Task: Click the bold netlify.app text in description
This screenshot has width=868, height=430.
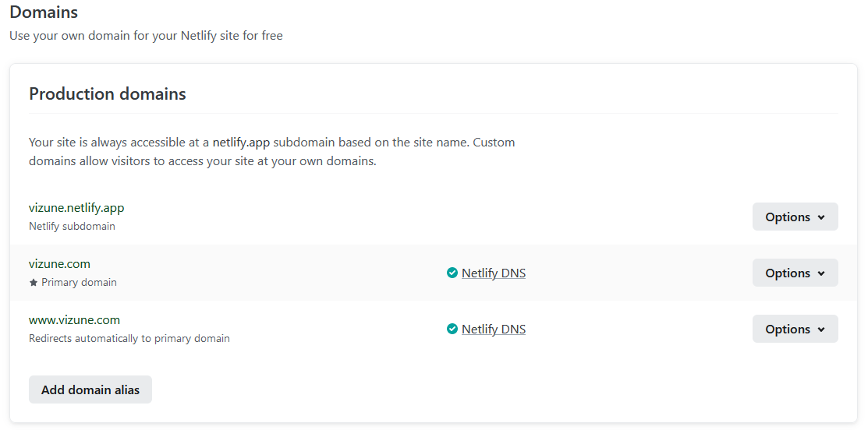Action: pos(241,143)
